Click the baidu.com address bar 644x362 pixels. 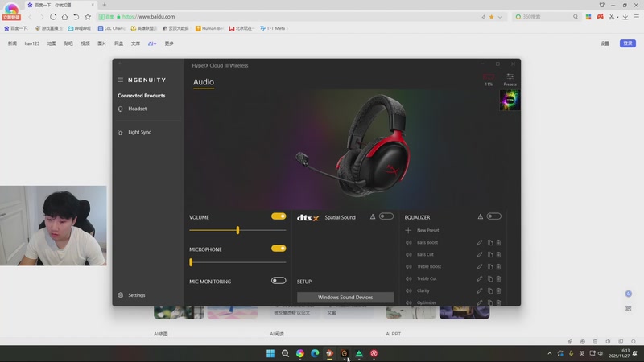(287, 17)
